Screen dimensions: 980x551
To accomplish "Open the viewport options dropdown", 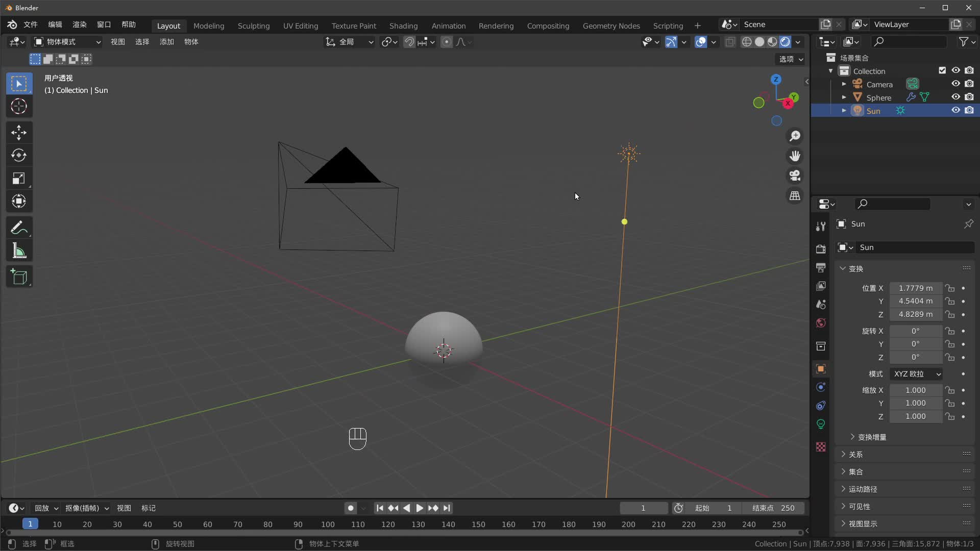I will click(x=791, y=59).
